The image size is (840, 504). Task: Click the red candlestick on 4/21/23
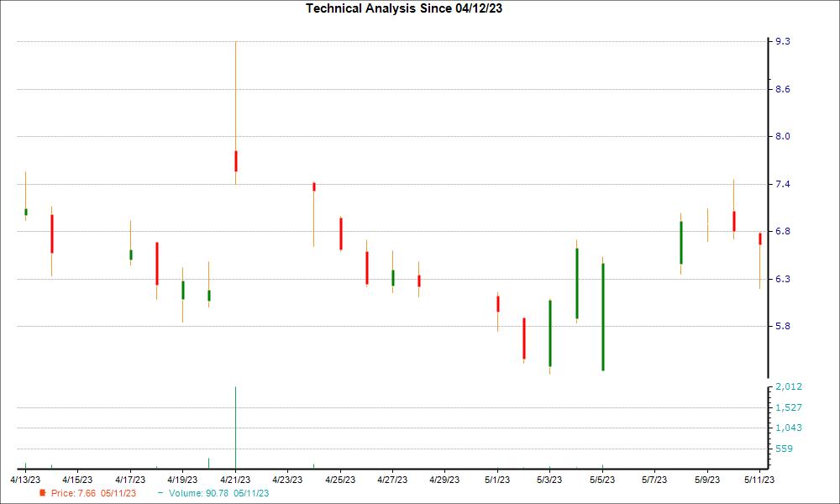[x=236, y=161]
